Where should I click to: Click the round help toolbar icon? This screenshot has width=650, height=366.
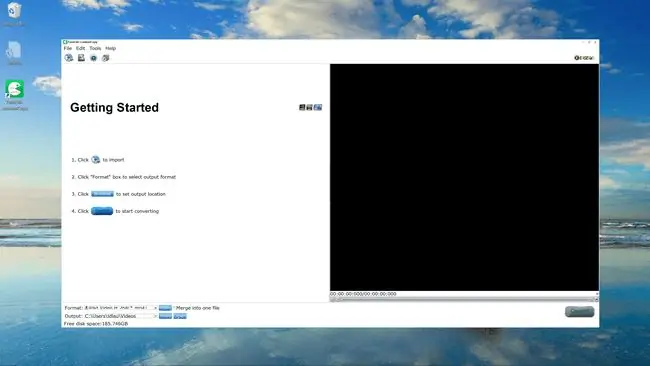click(x=94, y=58)
